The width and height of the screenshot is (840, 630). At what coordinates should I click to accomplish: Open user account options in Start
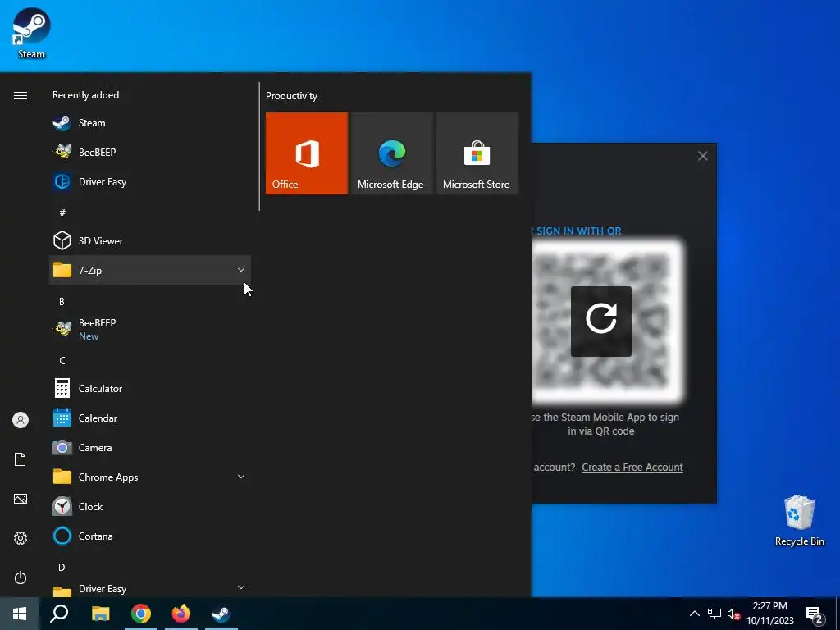pyautogui.click(x=21, y=420)
